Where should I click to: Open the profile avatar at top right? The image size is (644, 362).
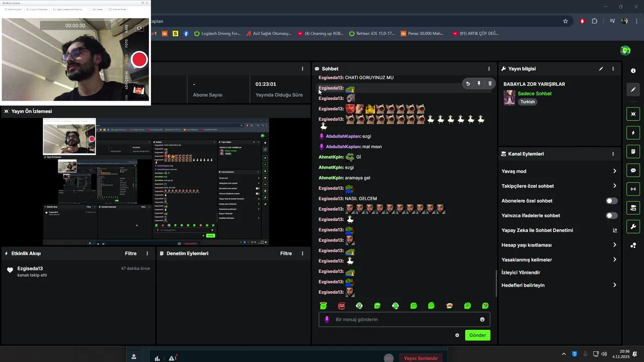pyautogui.click(x=625, y=50)
